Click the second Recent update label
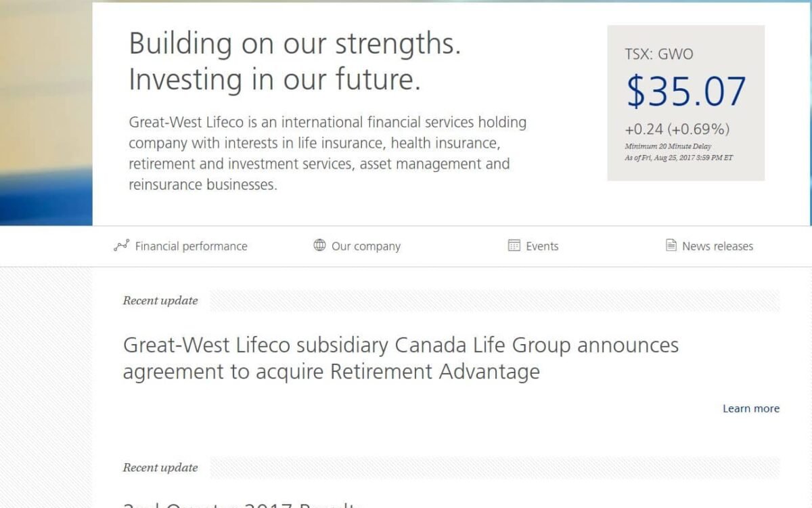The width and height of the screenshot is (812, 508). tap(160, 467)
